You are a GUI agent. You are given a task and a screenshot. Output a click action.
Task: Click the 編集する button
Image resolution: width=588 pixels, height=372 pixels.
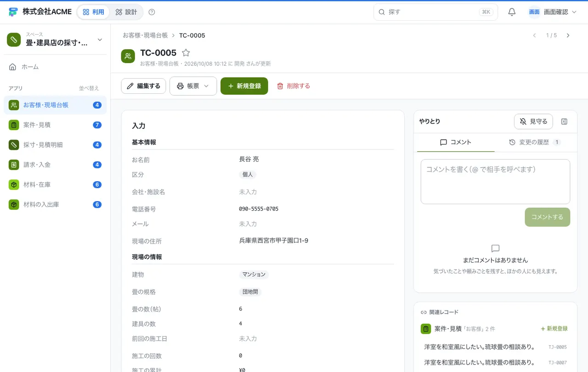pos(143,86)
